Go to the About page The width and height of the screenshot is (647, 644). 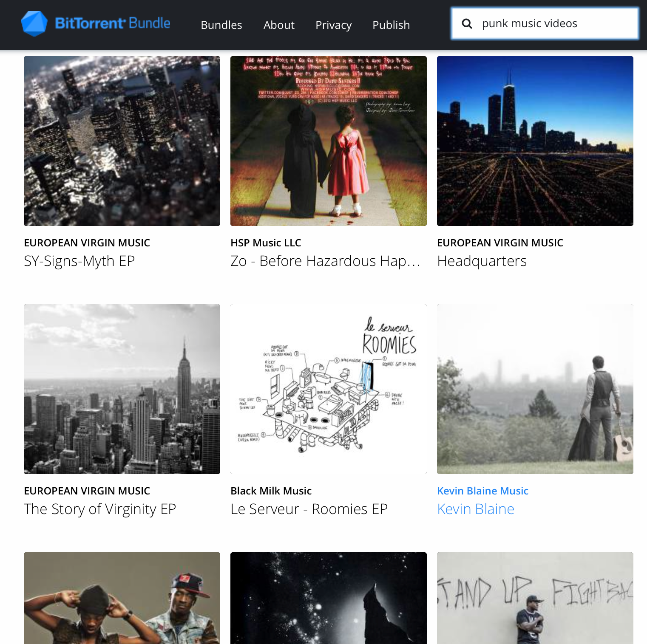(x=279, y=25)
